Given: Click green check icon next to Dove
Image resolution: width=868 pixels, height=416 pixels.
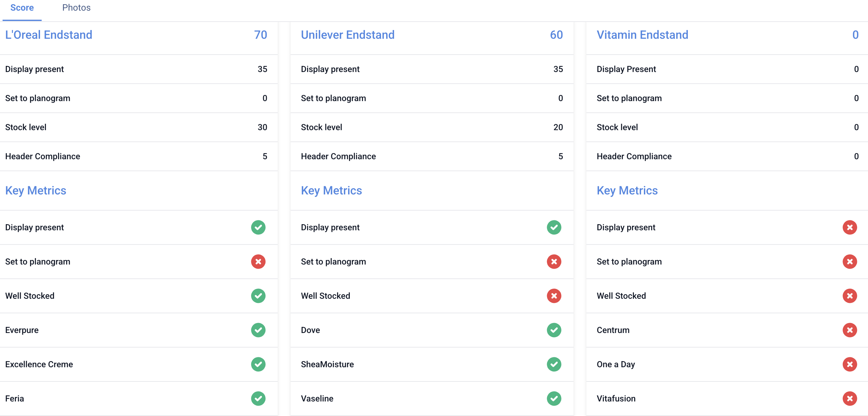Looking at the screenshot, I should coord(553,330).
